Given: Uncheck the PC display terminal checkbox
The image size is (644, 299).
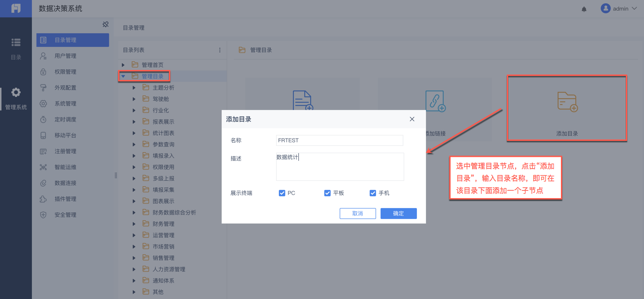Looking at the screenshot, I should click(282, 193).
